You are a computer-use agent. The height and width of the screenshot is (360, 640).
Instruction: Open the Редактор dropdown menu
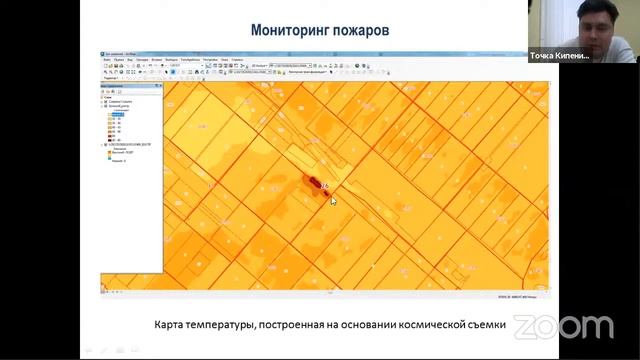pos(111,78)
